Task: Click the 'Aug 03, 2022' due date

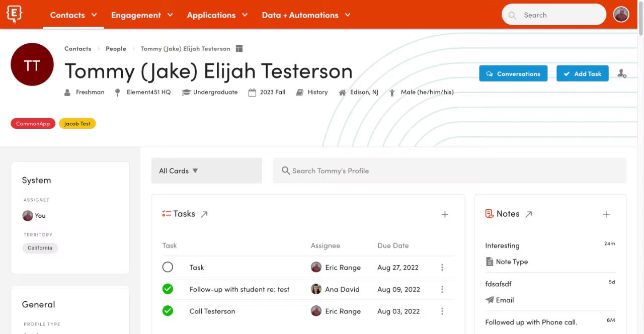Action: (398, 311)
